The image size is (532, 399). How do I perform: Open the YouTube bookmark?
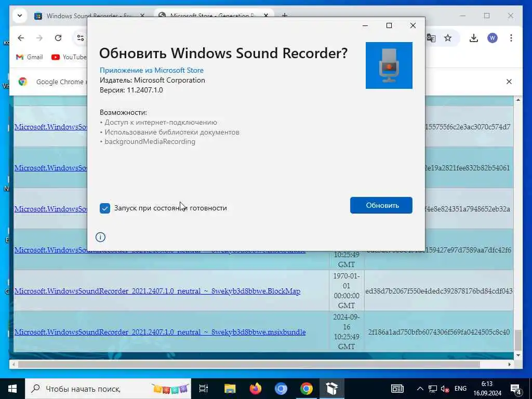[x=69, y=57]
